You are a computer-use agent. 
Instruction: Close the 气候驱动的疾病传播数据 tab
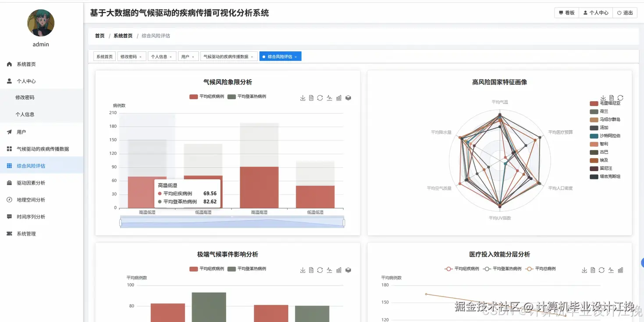coord(252,57)
